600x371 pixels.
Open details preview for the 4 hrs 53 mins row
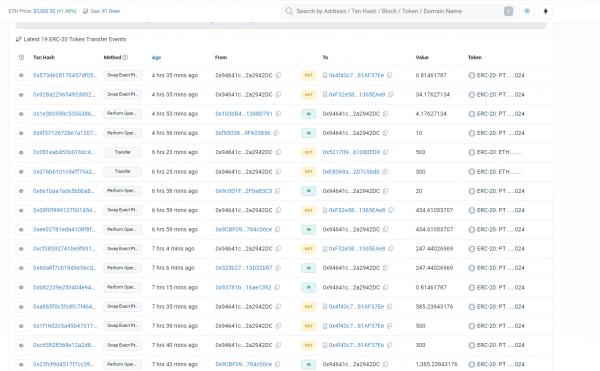point(21,114)
